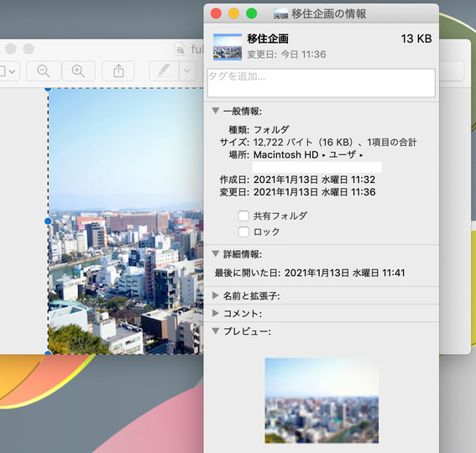Expand the コメント section
This screenshot has height=453, width=476.
point(216,313)
